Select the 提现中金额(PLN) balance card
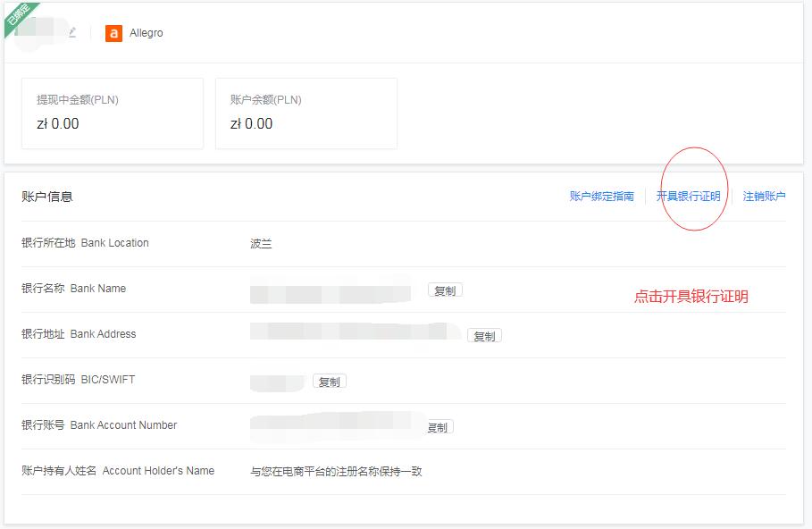The image size is (812, 529). [x=113, y=113]
